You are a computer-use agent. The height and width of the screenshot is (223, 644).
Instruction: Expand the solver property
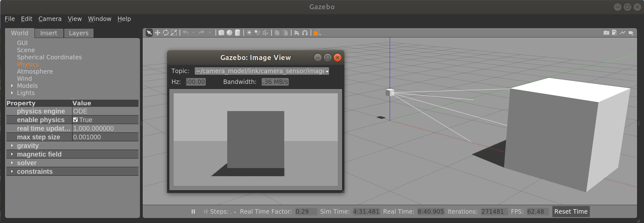(12, 163)
